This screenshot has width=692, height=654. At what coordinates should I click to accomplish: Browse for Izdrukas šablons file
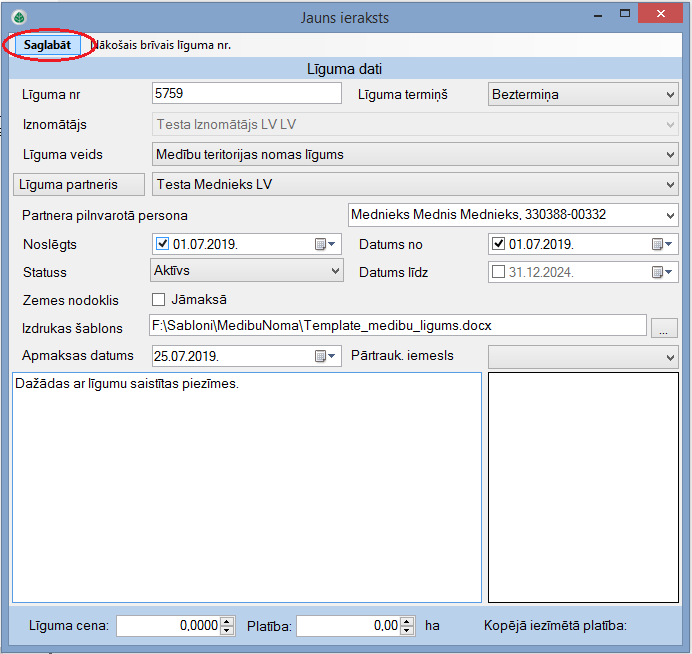point(665,327)
